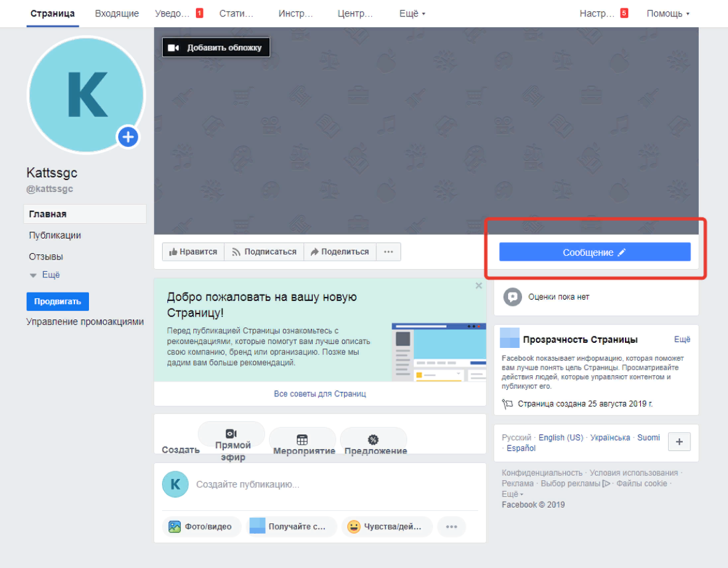Open the Инстр... tools tab
The height and width of the screenshot is (568, 728).
point(296,13)
